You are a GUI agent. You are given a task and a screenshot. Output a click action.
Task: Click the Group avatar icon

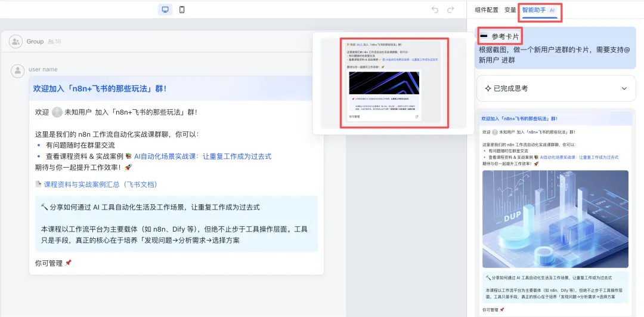pyautogui.click(x=16, y=41)
